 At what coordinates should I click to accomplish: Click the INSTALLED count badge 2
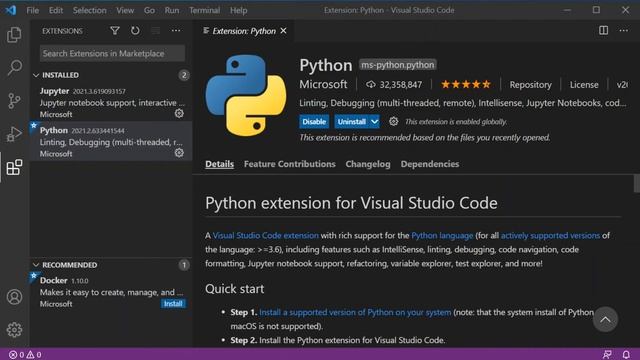click(184, 75)
